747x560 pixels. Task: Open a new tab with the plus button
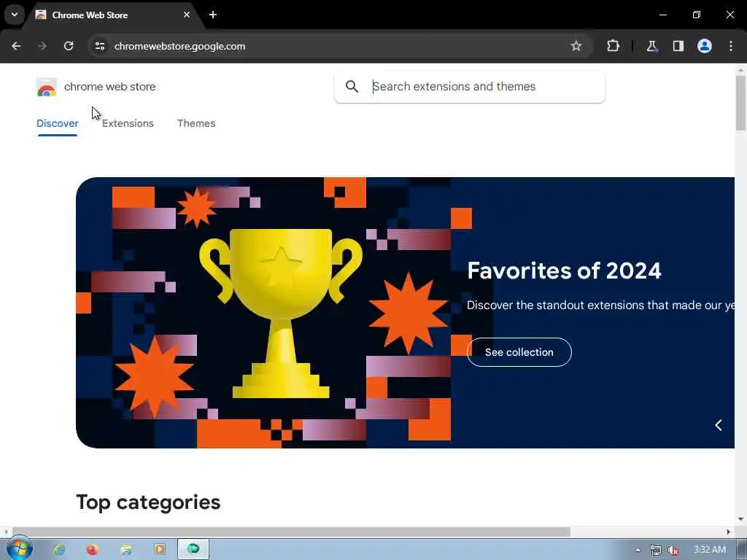[x=213, y=15]
